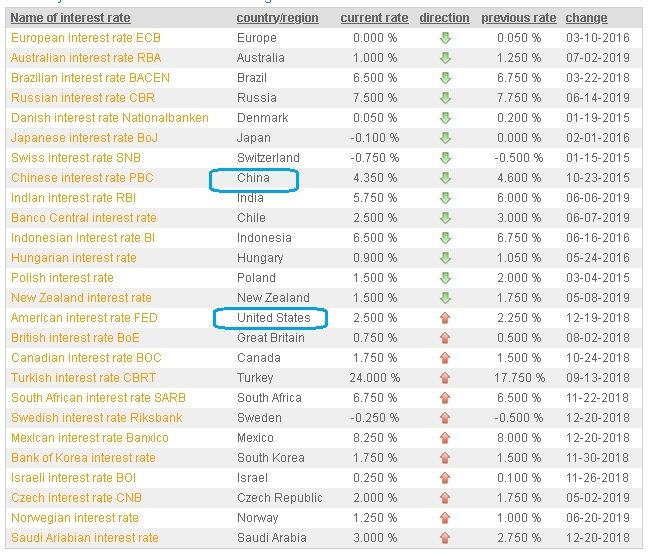Click the circled United States cell
Viewport: 648px width, 553px height.
point(273,318)
